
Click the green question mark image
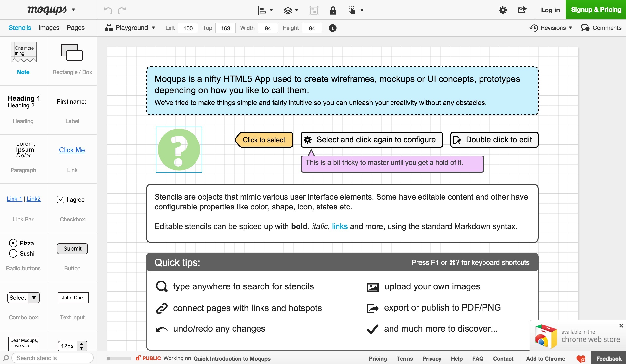click(179, 150)
